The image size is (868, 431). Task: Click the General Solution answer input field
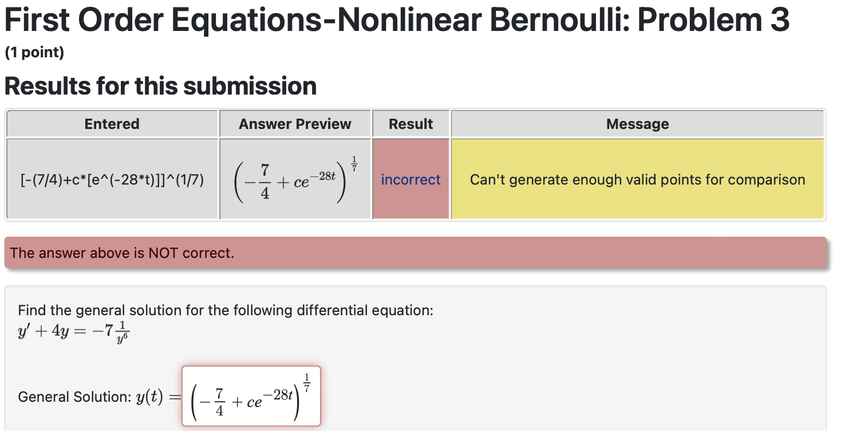[x=251, y=396]
